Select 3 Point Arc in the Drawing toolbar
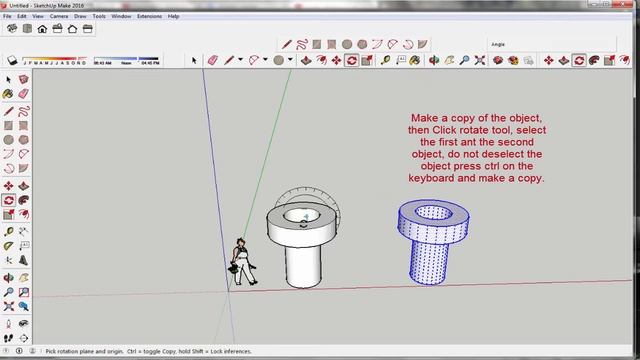 tap(407, 44)
